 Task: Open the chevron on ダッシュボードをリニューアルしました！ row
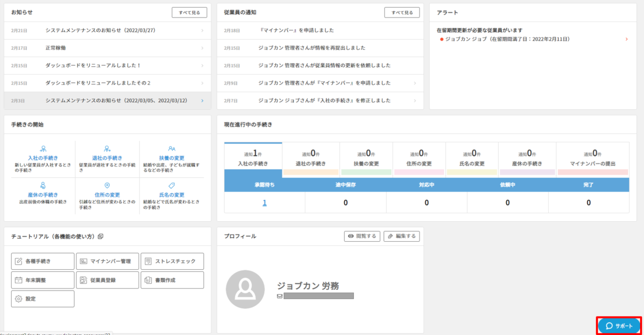click(202, 66)
